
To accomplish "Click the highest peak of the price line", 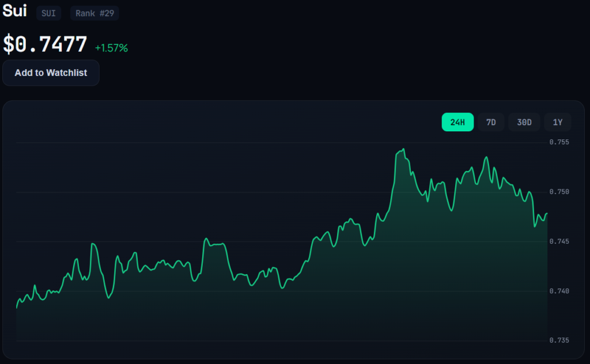I will tap(404, 149).
